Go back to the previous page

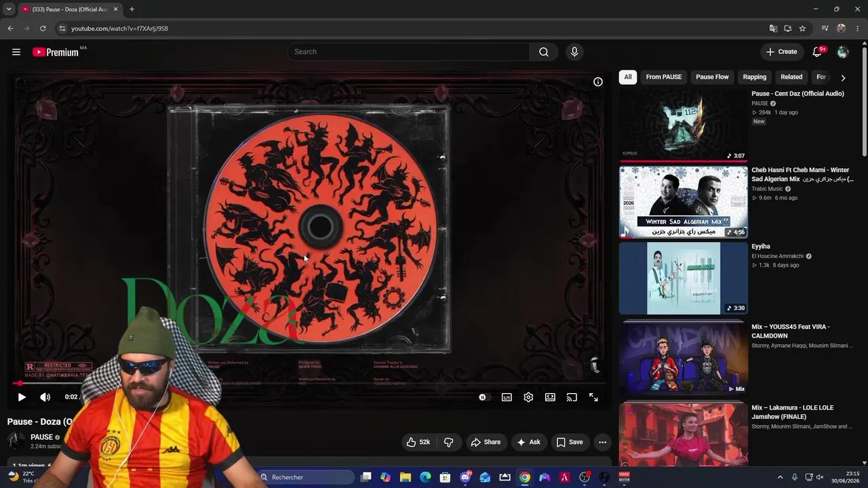click(x=10, y=28)
